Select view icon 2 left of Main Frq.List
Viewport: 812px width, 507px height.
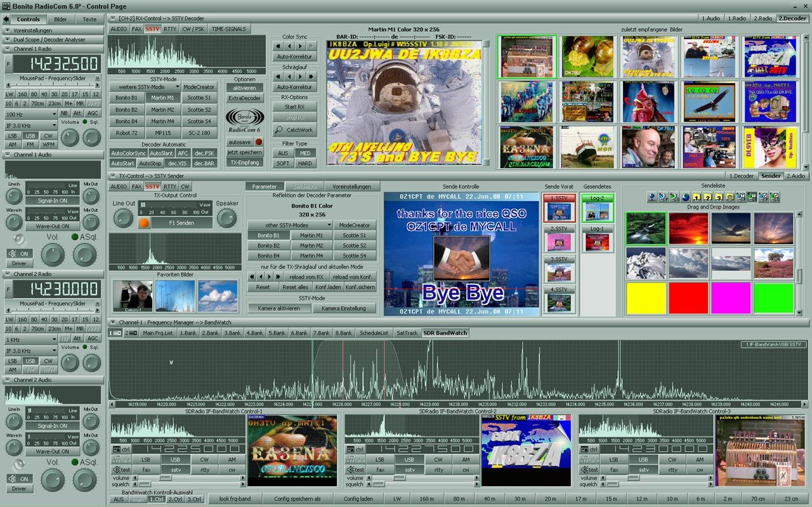pos(131,333)
